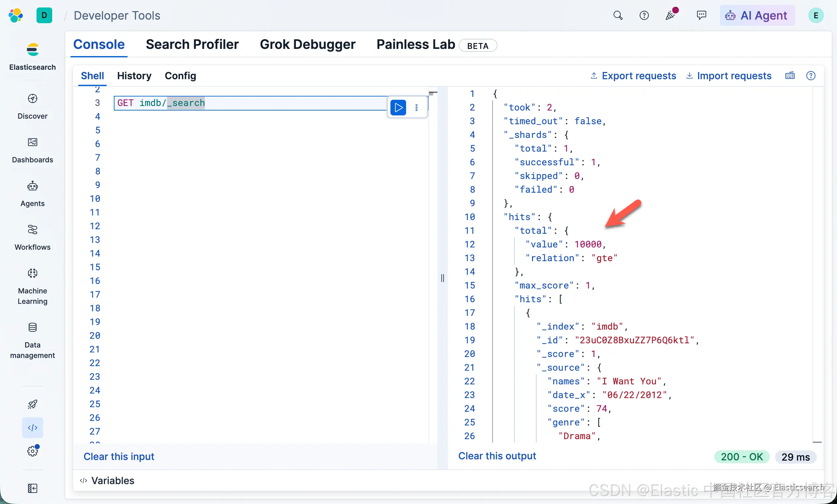The image size is (837, 504).
Task: Open the news feed celebration icon
Action: (671, 15)
